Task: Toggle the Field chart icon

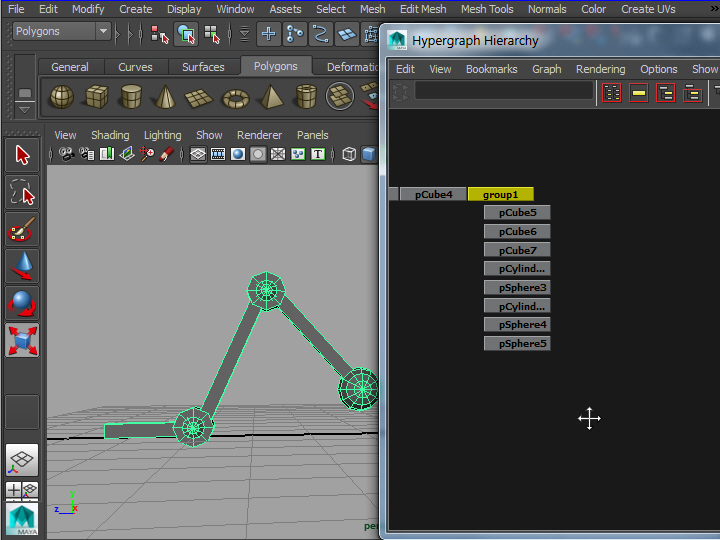Action: pos(278,154)
